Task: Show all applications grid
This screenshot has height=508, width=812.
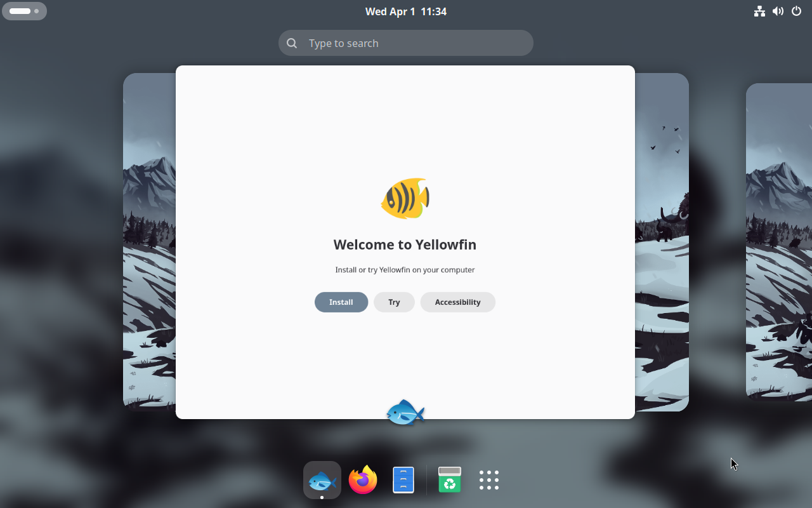Action: (489, 480)
